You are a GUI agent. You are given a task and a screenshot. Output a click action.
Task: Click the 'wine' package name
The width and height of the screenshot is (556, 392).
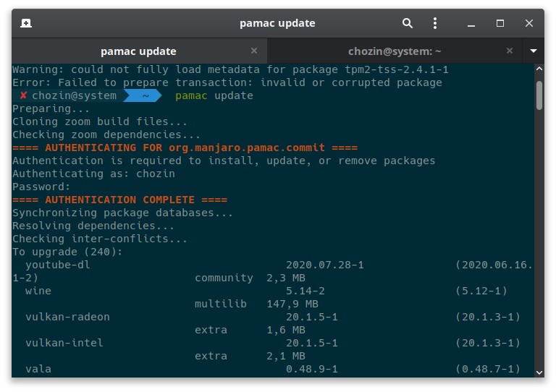click(38, 291)
